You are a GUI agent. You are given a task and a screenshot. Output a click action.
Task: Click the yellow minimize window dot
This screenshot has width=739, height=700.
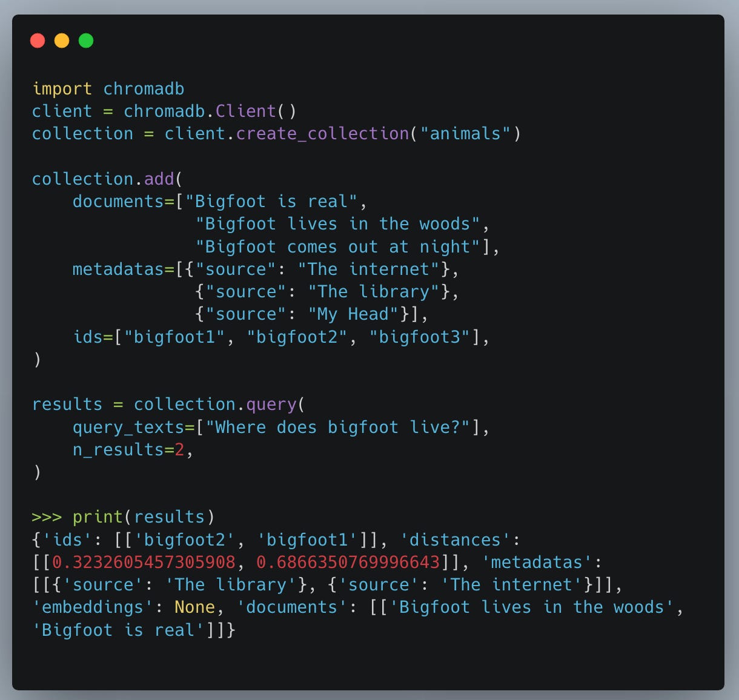(x=62, y=41)
